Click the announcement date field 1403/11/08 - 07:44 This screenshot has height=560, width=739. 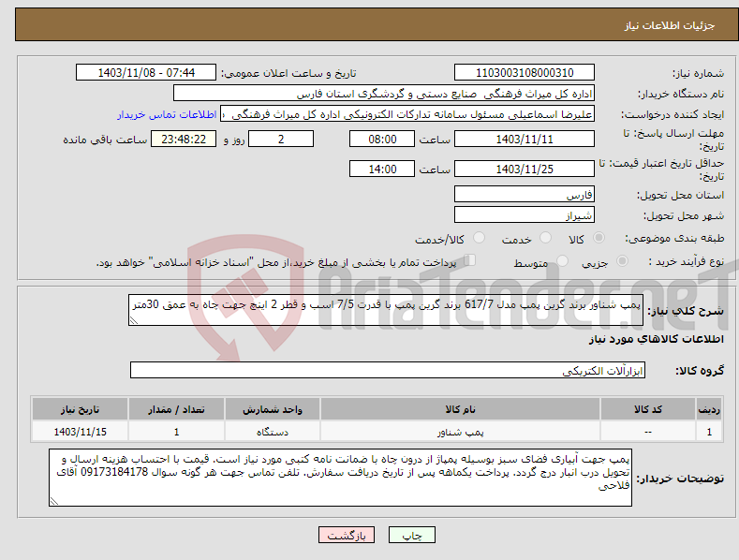146,73
